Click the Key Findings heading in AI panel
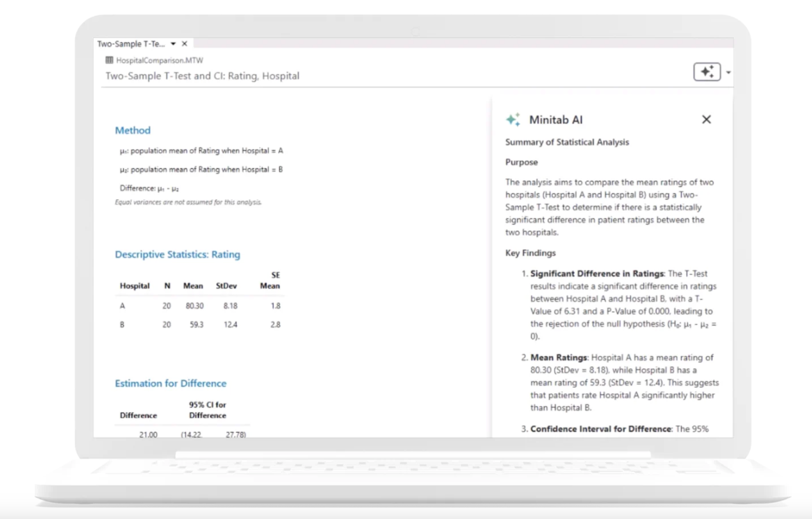The height and width of the screenshot is (519, 812). 530,253
